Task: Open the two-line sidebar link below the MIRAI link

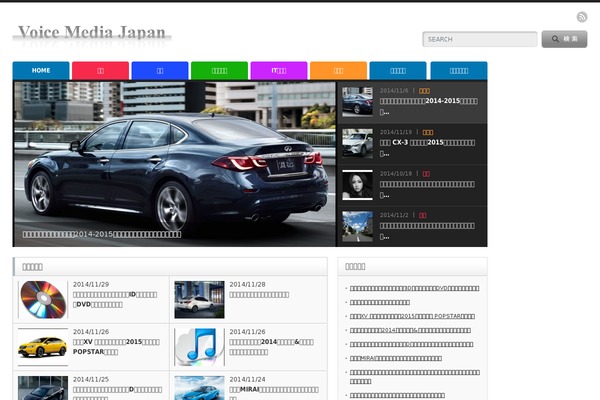Action: pos(414,377)
